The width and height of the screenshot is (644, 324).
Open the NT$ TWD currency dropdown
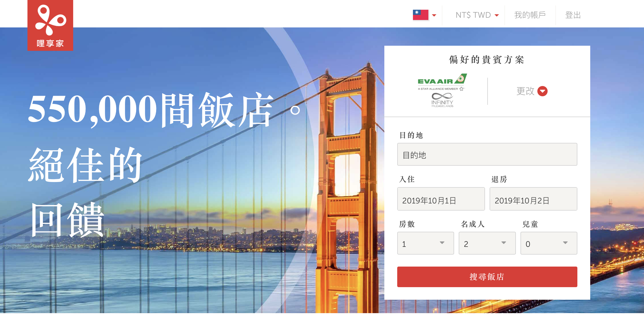coord(477,15)
